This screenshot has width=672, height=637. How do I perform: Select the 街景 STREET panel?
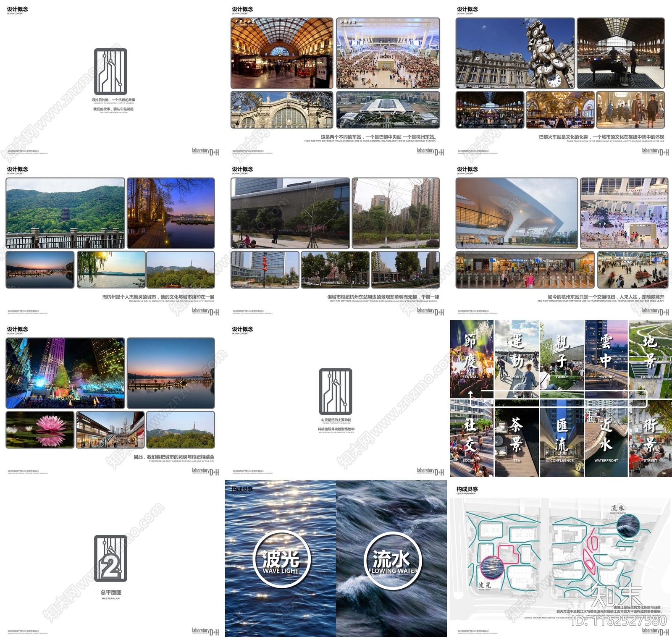650,438
